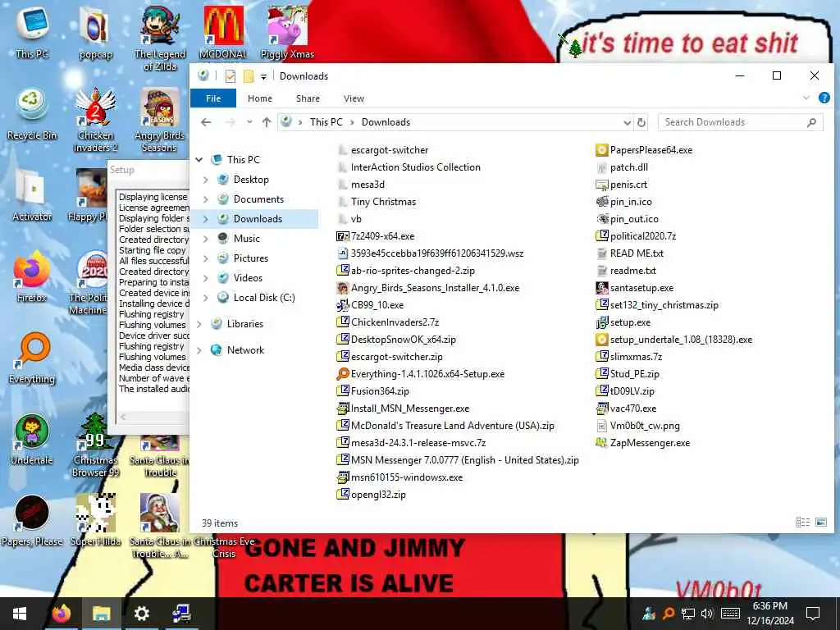Viewport: 840px width, 630px height.
Task: Select the PapersPlease64.exe file
Action: coord(645,150)
